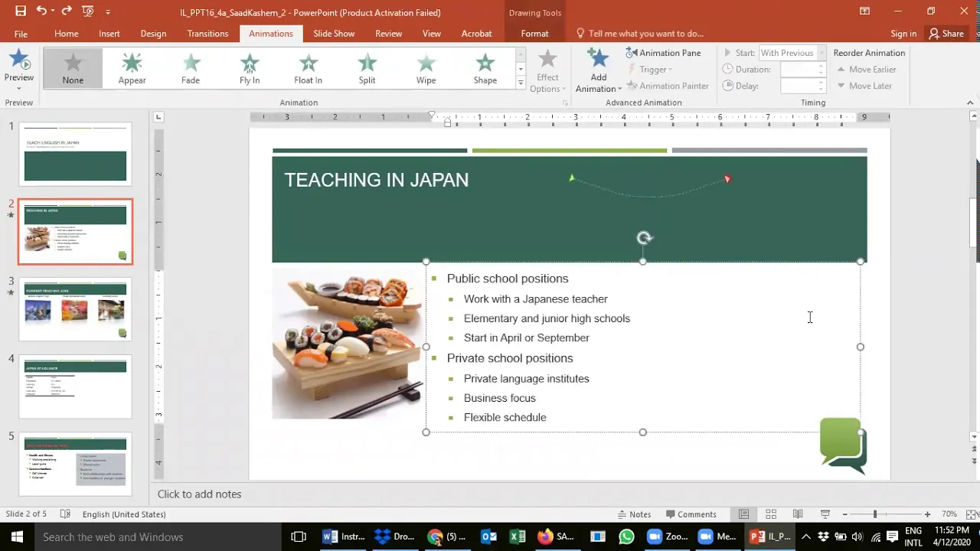
Task: Open Add Animation dropdown
Action: click(598, 70)
